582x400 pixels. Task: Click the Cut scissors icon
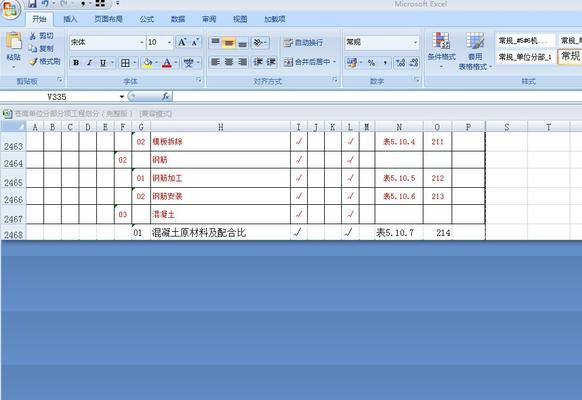(33, 36)
